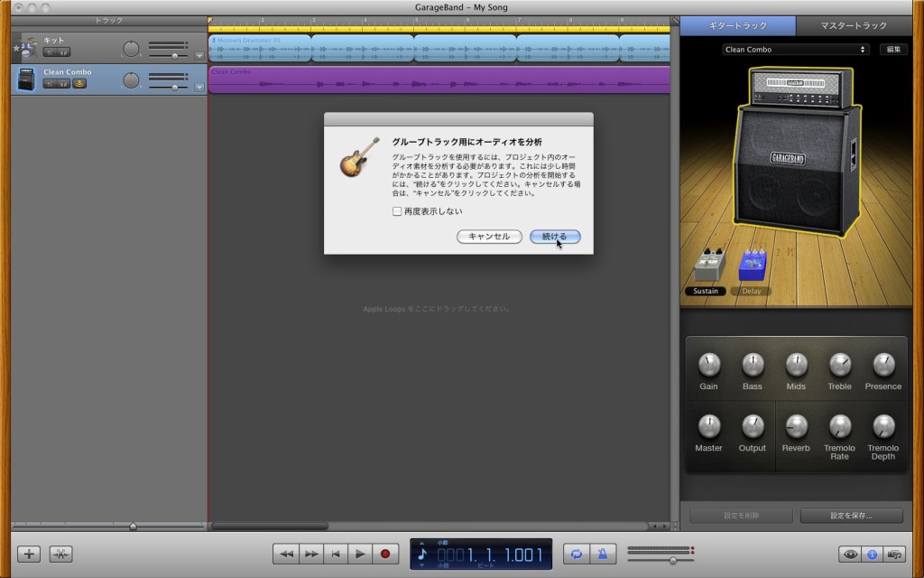
Task: Select the Sustain stompbox pedal
Action: point(709,265)
